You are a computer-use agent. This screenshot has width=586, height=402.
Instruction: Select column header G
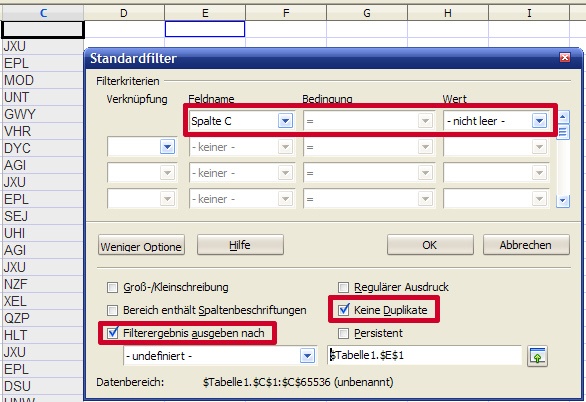click(367, 13)
